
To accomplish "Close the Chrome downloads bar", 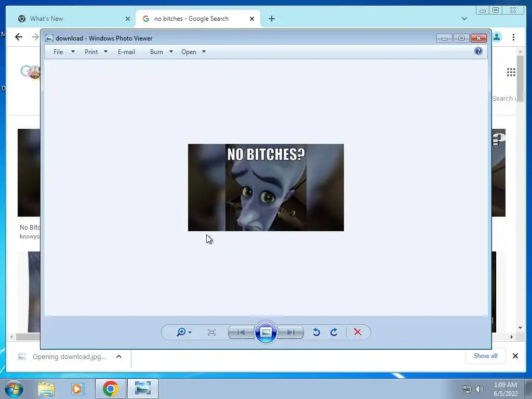I will click(x=515, y=356).
